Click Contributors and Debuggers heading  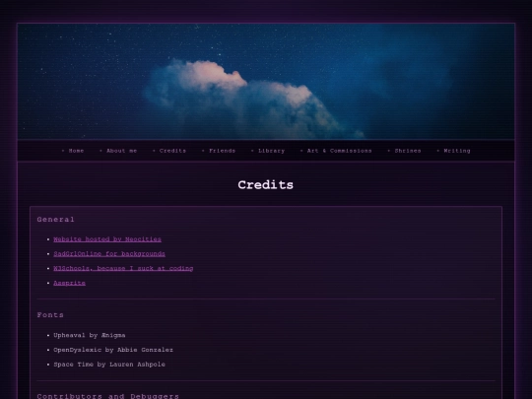coord(108,396)
